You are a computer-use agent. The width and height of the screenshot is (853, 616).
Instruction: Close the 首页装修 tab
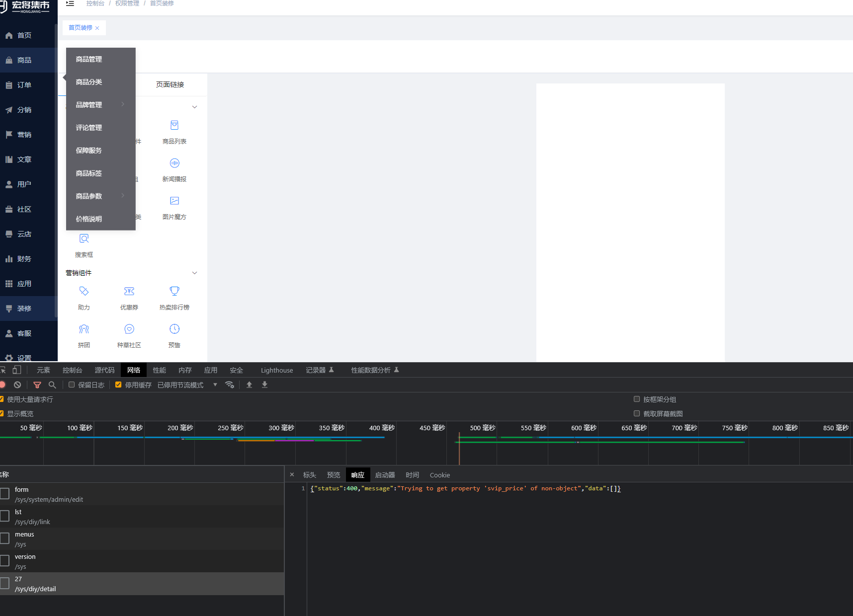(97, 28)
